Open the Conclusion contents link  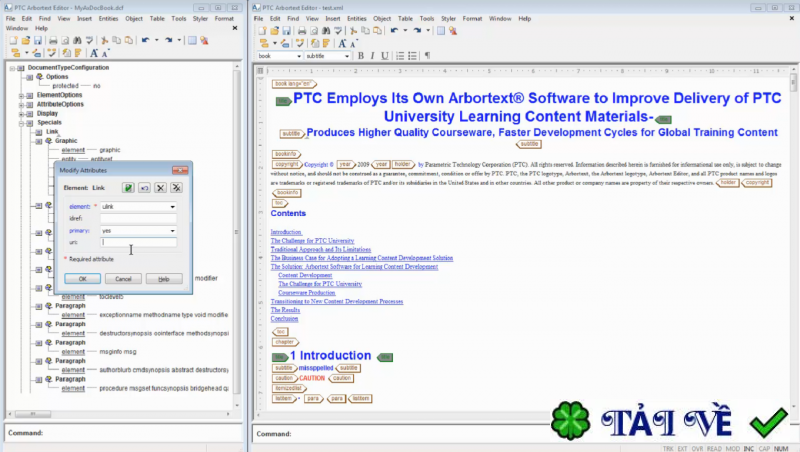click(284, 319)
